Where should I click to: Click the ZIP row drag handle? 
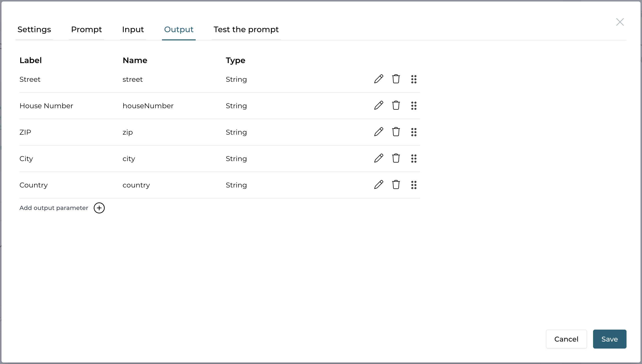tap(414, 132)
